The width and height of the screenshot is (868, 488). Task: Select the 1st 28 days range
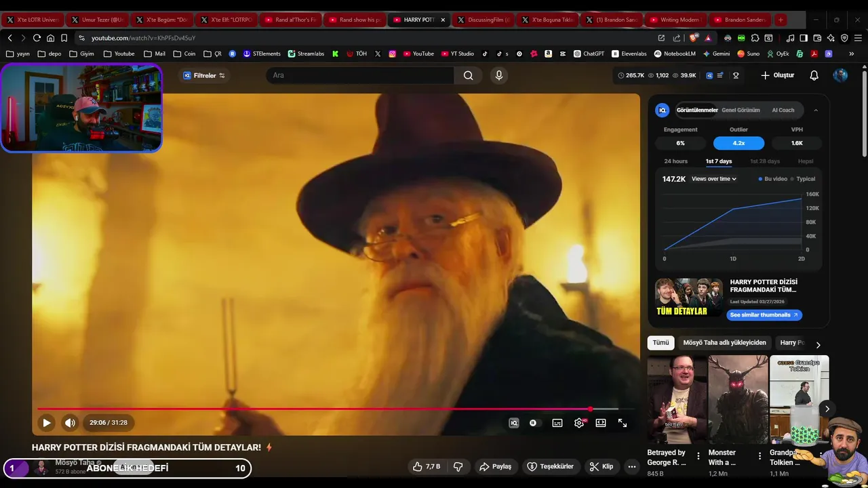coord(765,161)
